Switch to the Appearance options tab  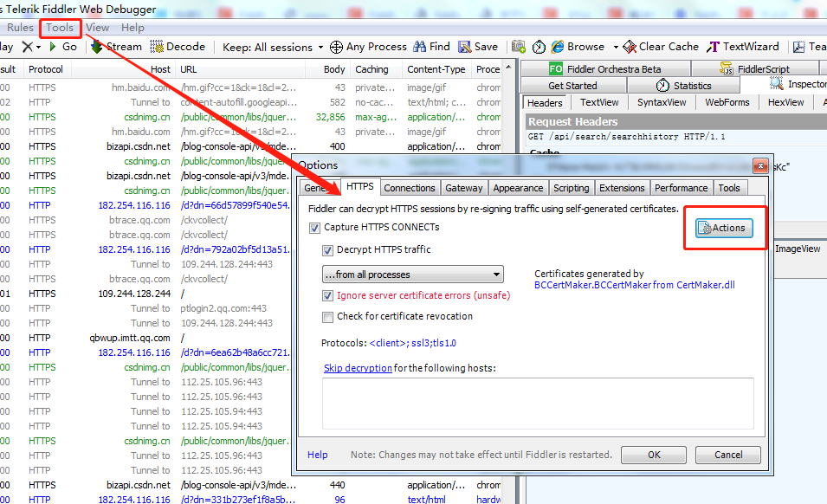518,188
